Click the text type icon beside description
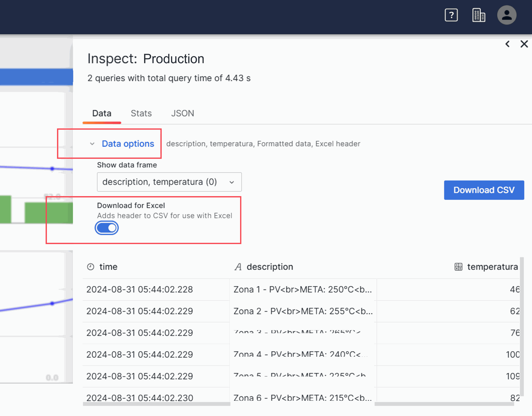This screenshot has height=416, width=532. [238, 267]
